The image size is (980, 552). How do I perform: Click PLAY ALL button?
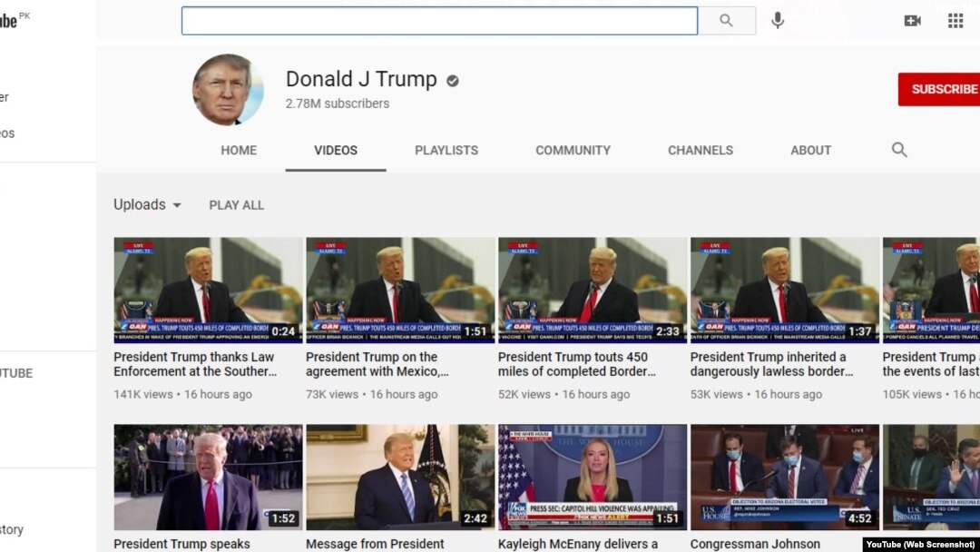point(236,205)
